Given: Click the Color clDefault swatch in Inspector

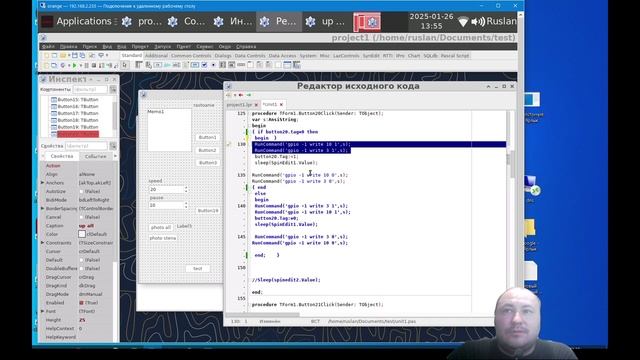Looking at the screenshot, I should tap(82, 234).
